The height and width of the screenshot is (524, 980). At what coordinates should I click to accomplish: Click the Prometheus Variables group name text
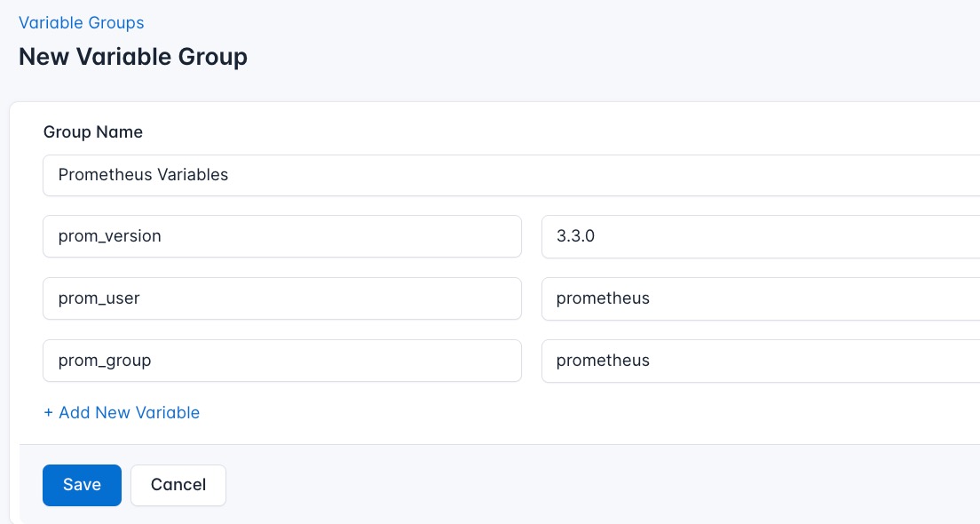pos(143,175)
